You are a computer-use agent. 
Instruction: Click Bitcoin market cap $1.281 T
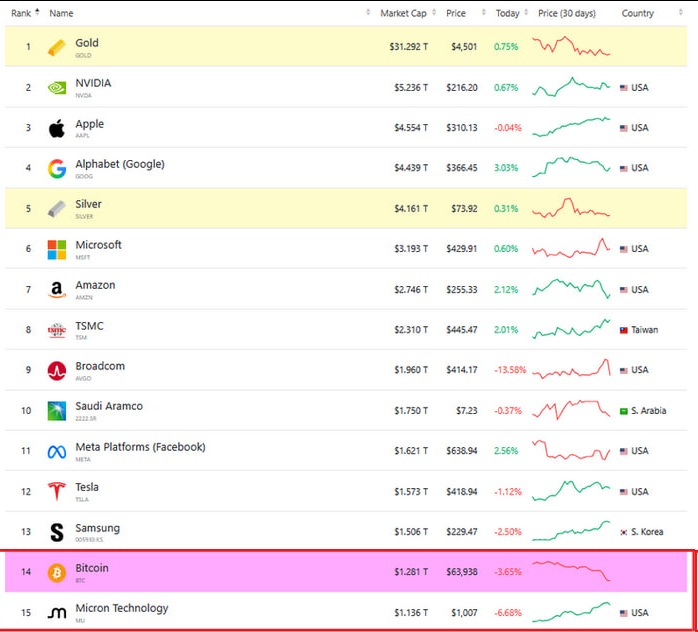click(x=411, y=572)
